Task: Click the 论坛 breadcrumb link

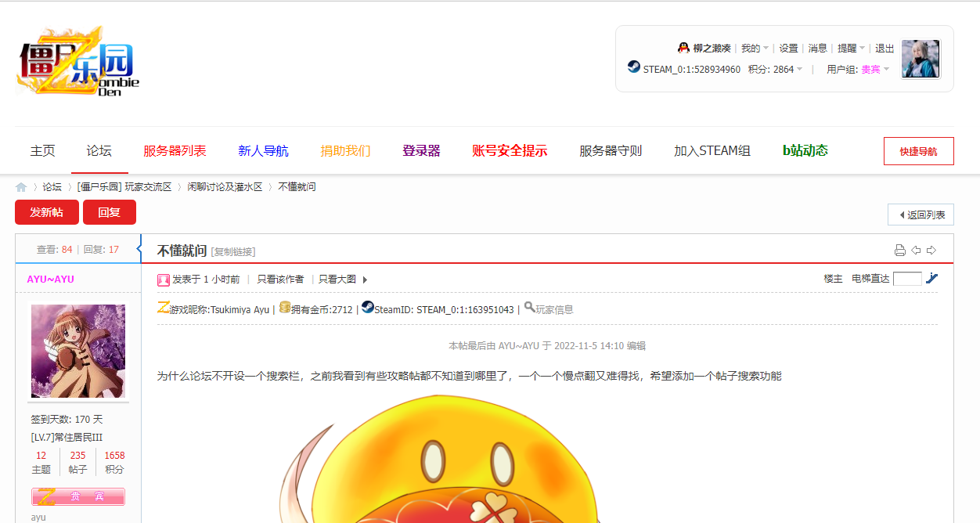Action: click(x=52, y=187)
